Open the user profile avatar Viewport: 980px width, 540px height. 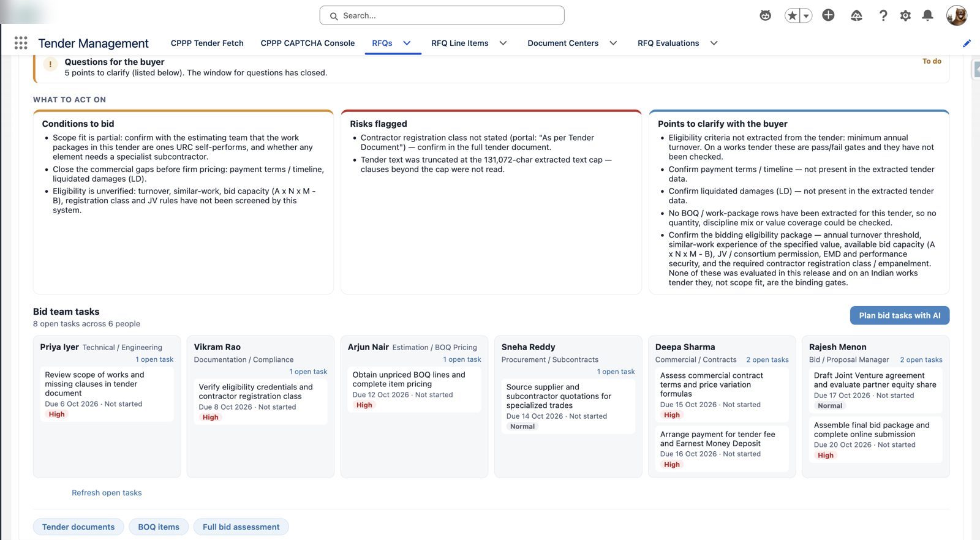pyautogui.click(x=956, y=15)
